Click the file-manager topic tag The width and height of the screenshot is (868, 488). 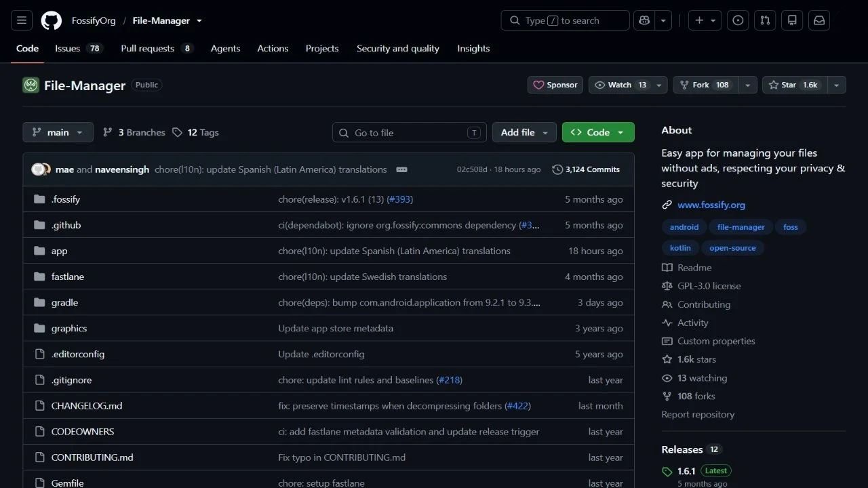tap(741, 227)
